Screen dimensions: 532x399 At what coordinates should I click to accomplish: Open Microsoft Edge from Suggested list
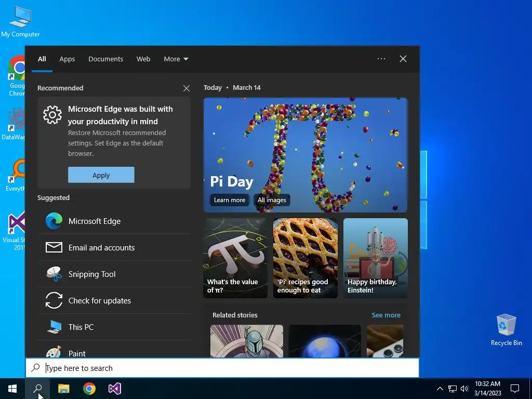(x=114, y=221)
